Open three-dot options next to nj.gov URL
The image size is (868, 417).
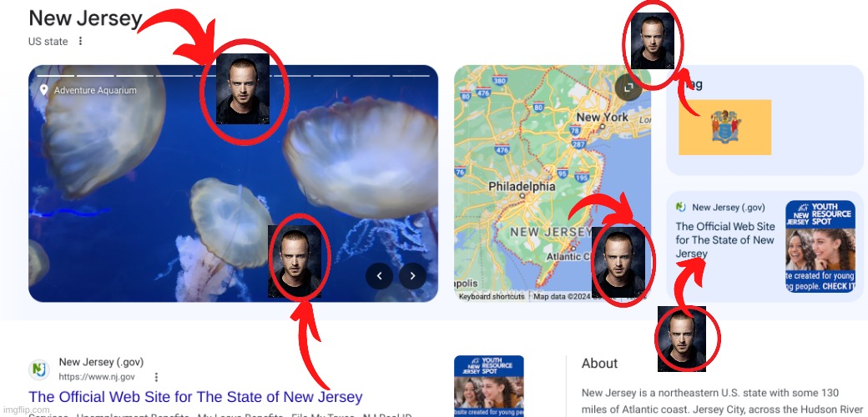156,377
